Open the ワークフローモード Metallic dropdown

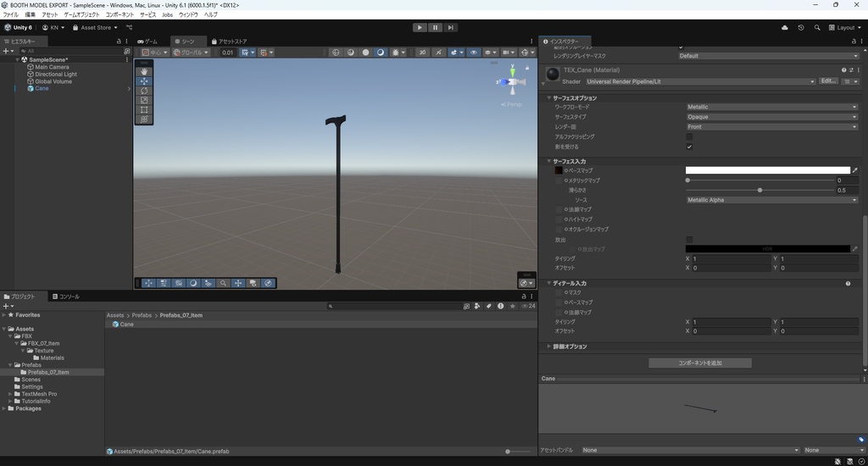[x=771, y=107]
